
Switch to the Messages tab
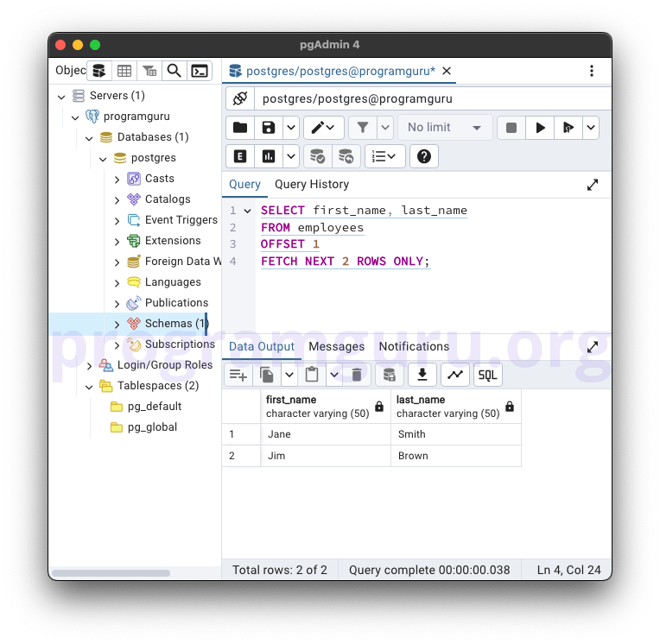click(337, 347)
